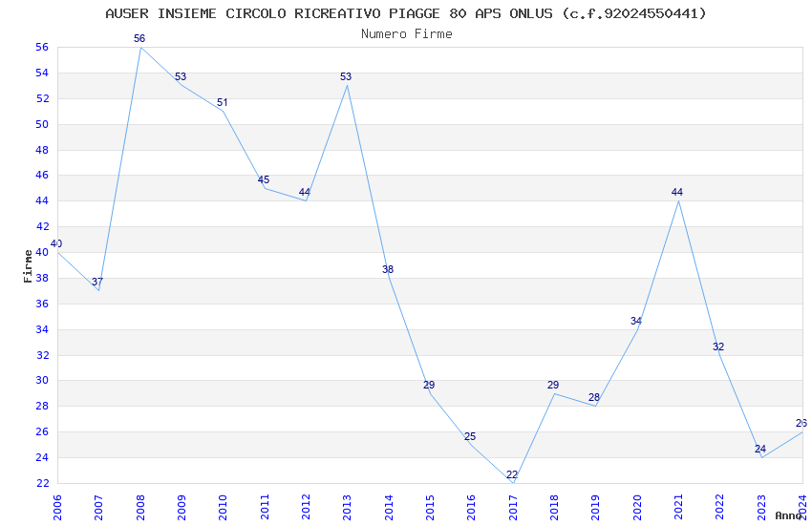Click y-axis tick value 42
Image resolution: width=812 pixels, height=525 pixels.
point(42,226)
